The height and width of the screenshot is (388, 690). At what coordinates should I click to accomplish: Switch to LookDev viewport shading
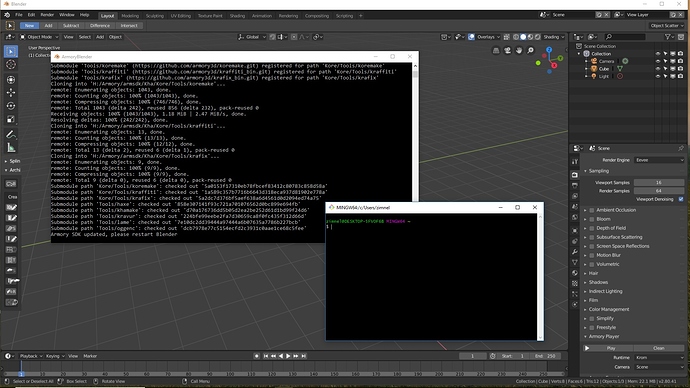point(530,37)
